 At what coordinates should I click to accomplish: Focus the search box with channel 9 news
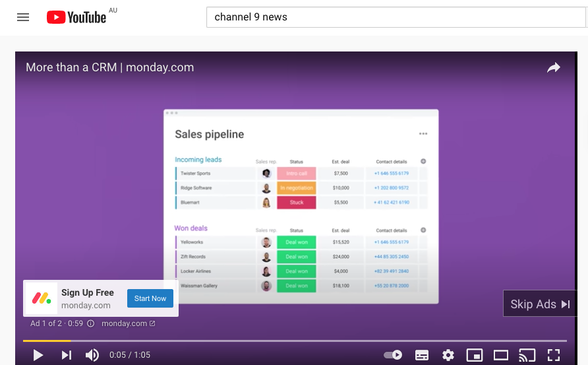click(x=396, y=17)
